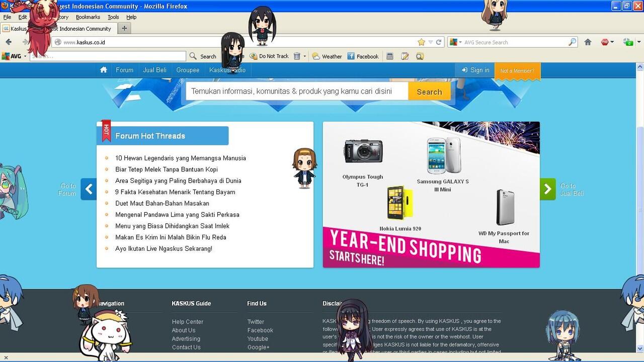Open Youtube link under Find Us
Viewport: 644px width, 362px height.
[x=258, y=339]
